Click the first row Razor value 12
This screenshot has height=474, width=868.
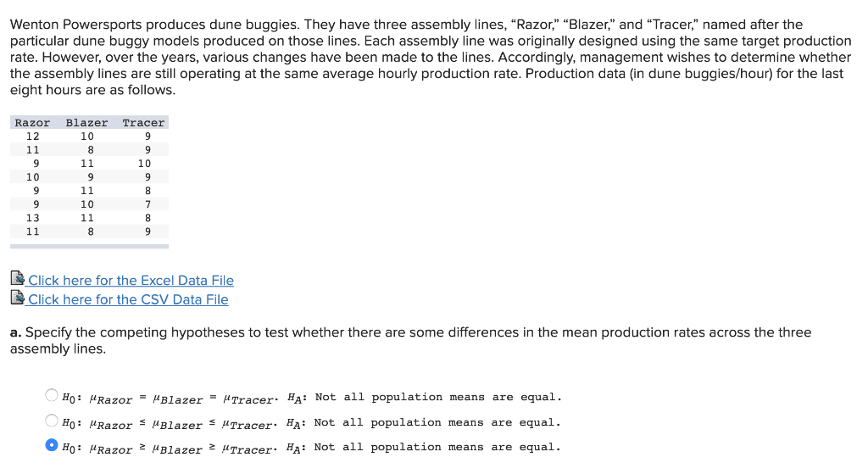click(33, 137)
